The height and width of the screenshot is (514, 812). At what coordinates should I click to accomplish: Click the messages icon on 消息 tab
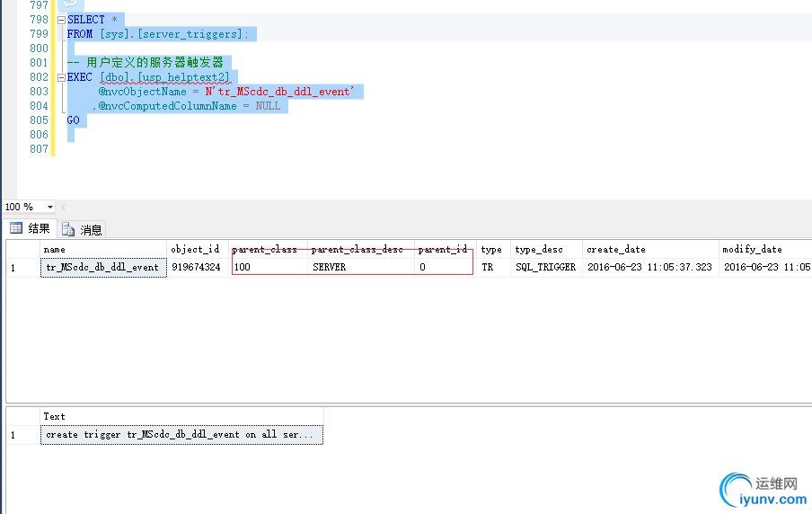point(68,229)
